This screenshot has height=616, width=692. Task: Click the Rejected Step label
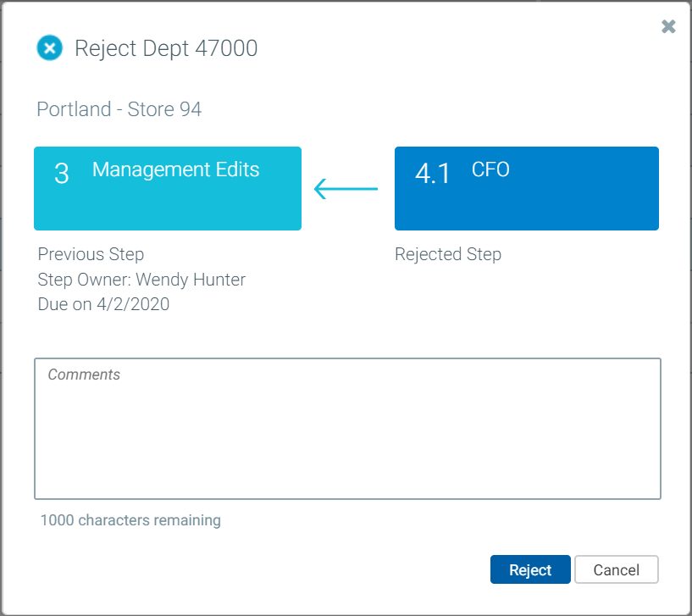pyautogui.click(x=448, y=254)
